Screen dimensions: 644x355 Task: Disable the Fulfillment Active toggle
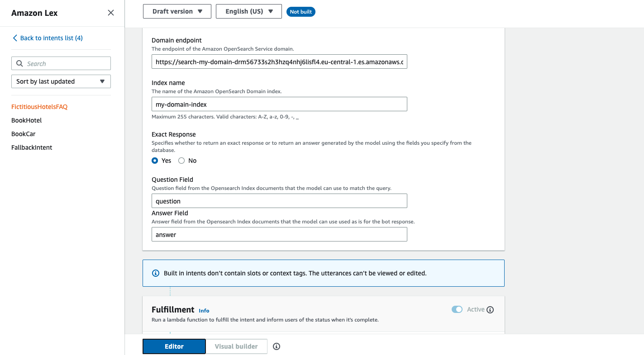(457, 309)
